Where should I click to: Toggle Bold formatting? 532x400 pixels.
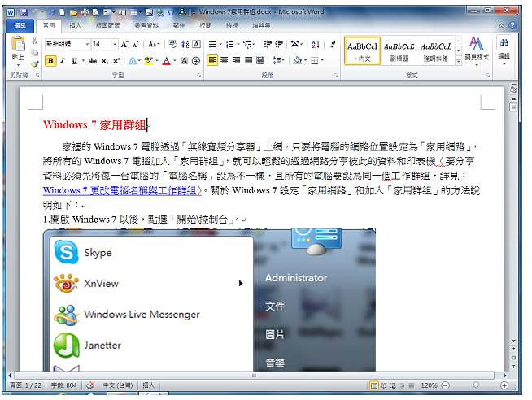50,61
